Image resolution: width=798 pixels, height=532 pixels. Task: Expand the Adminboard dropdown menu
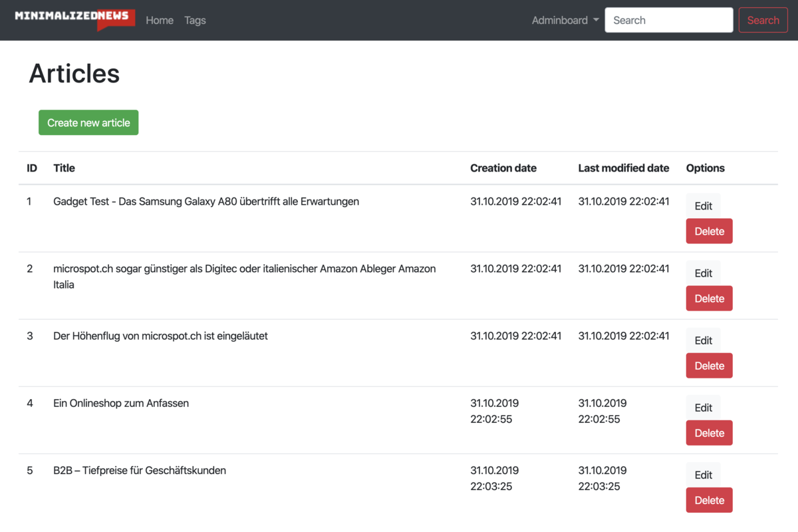[565, 20]
